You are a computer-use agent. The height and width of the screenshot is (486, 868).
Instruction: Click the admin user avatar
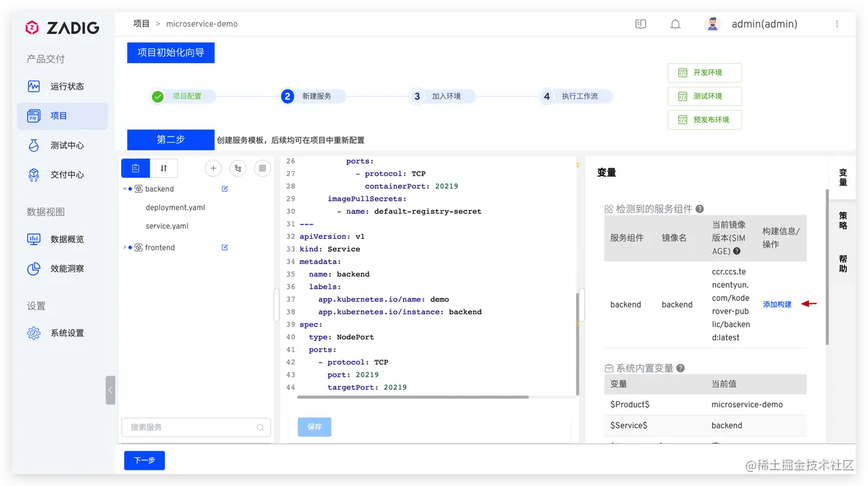coord(712,24)
